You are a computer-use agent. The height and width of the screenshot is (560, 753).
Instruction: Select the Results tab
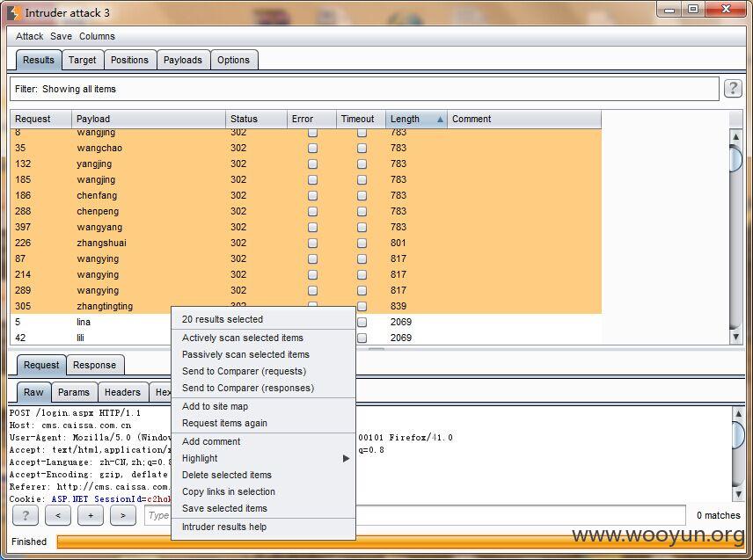[39, 60]
